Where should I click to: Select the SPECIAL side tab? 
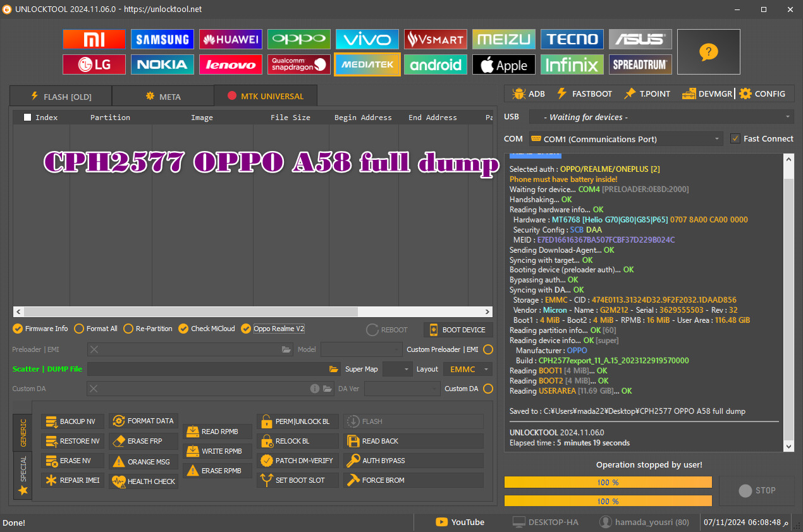coord(23,475)
